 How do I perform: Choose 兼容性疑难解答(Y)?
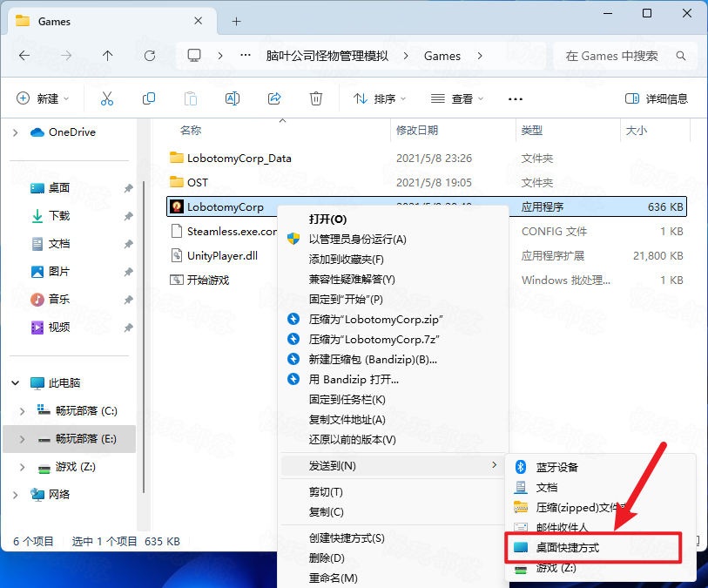click(393, 279)
